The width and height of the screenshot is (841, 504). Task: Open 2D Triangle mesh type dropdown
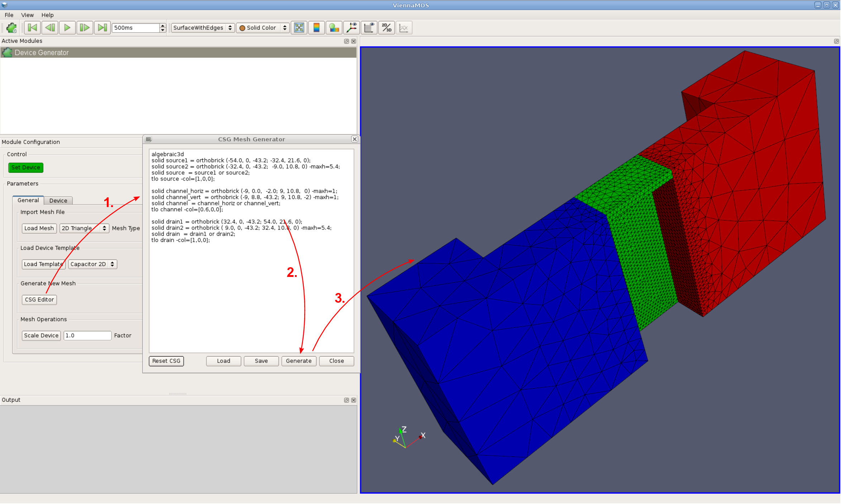point(84,228)
